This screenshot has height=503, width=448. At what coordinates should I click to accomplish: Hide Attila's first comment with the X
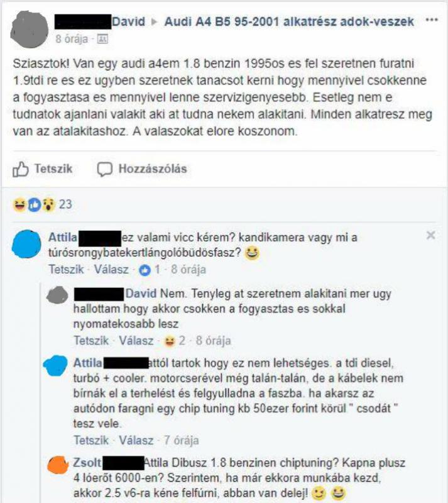coord(430,235)
